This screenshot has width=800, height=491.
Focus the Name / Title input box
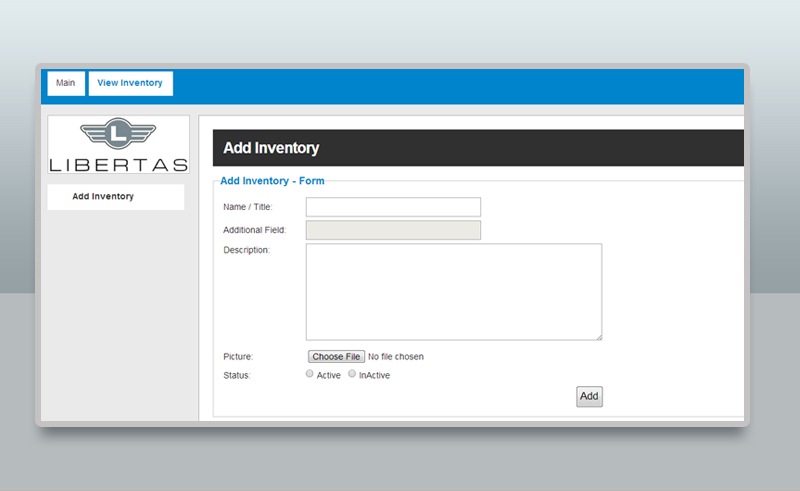pos(393,207)
